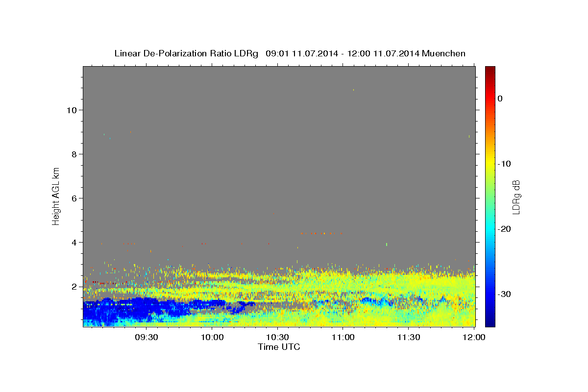
Task: Pick the dark blue bottom of colorbar
Action: click(x=490, y=323)
